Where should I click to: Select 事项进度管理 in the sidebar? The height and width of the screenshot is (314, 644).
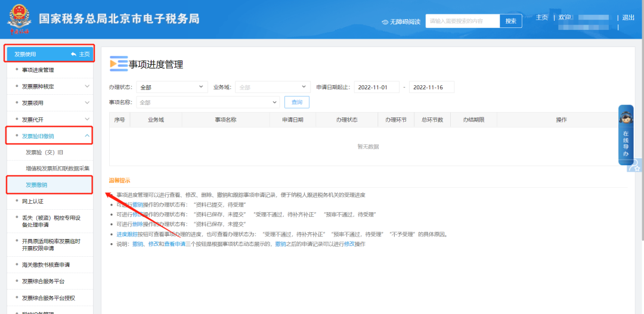coord(38,70)
